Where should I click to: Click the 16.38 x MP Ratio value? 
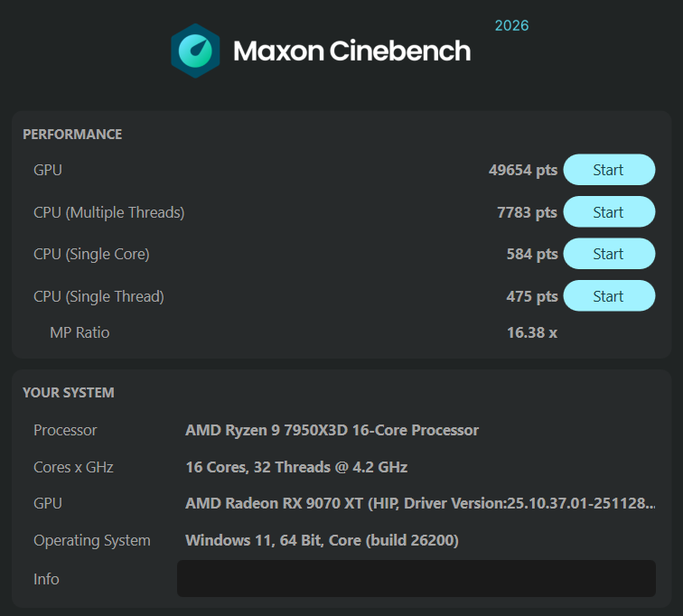532,332
